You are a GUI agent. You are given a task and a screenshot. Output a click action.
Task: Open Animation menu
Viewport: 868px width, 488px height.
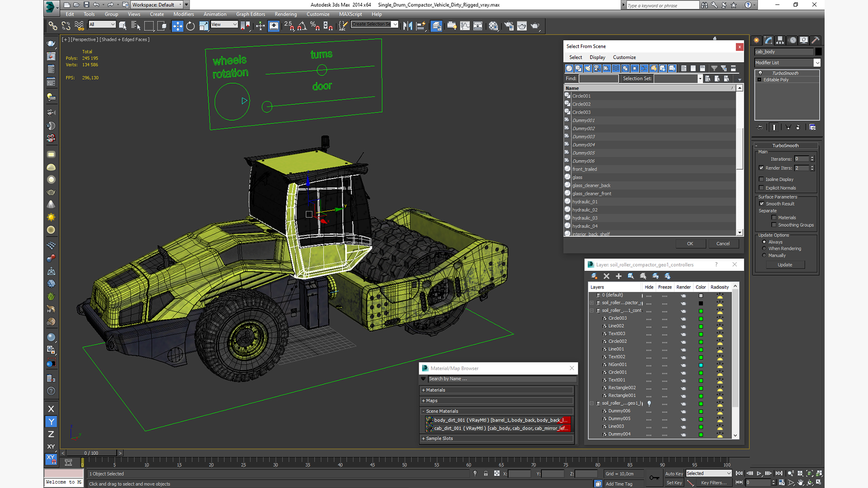[215, 14]
